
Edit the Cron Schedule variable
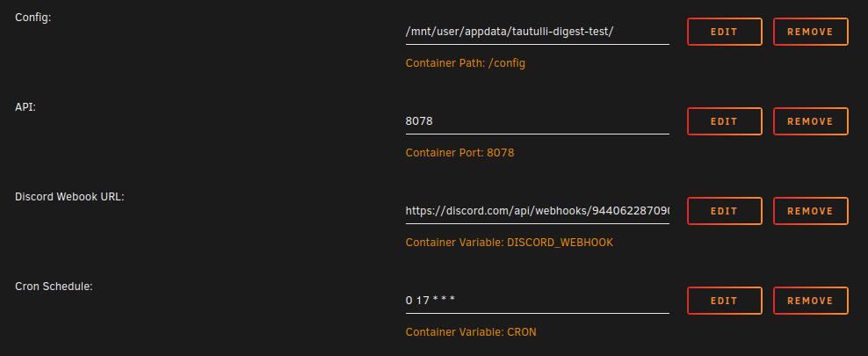click(x=725, y=301)
